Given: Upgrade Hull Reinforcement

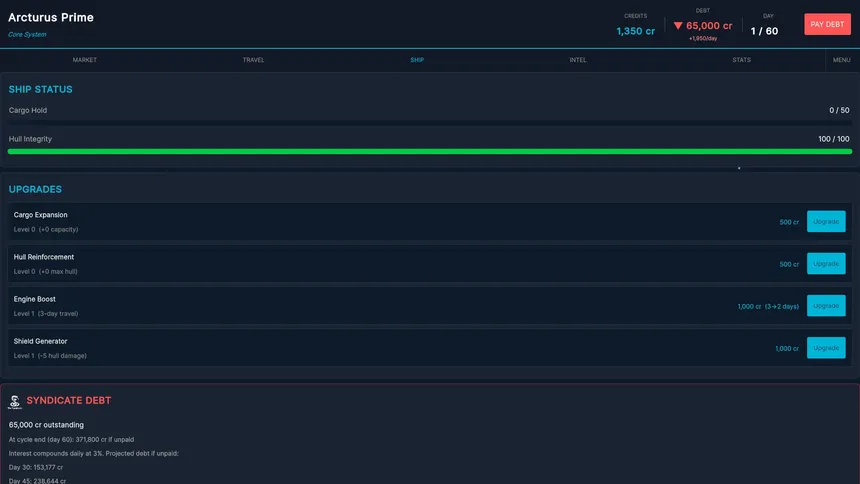Looking at the screenshot, I should tap(826, 264).
